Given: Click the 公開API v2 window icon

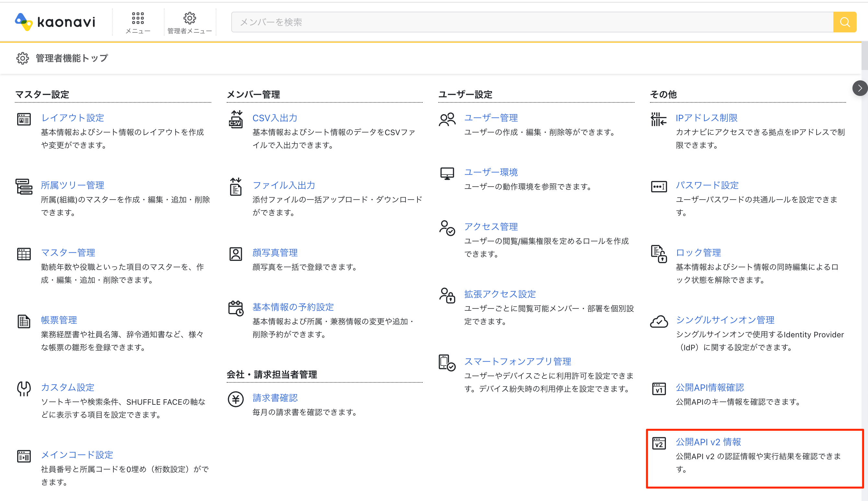Looking at the screenshot, I should pos(658,443).
